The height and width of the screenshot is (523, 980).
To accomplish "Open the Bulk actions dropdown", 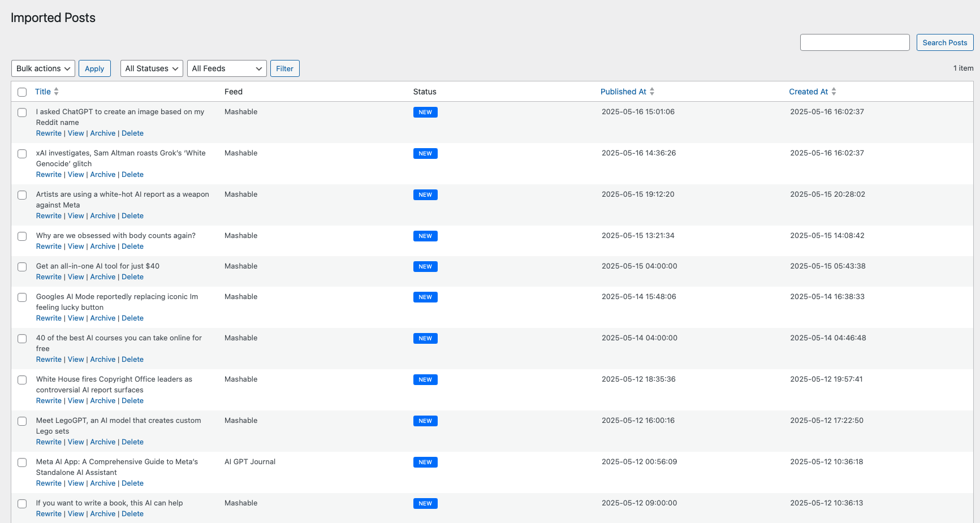I will click(x=43, y=68).
